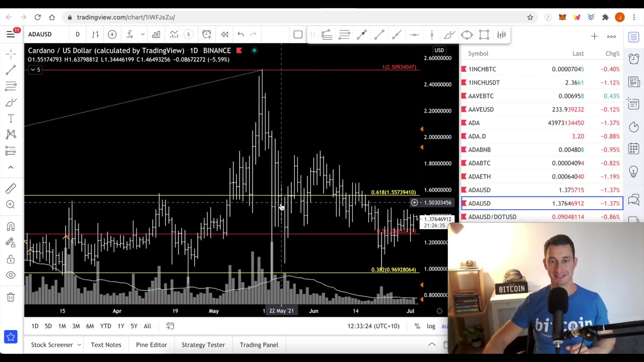Toggle percent scale on price axis

coord(417,326)
